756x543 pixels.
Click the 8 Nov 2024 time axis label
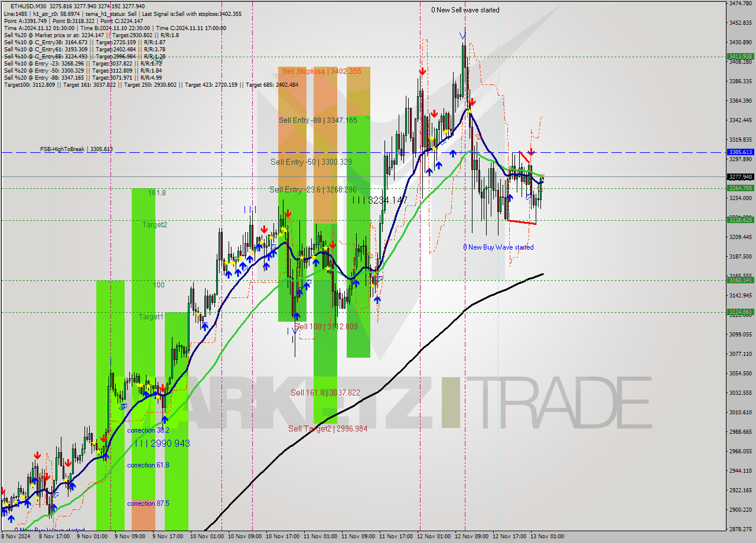(14, 537)
